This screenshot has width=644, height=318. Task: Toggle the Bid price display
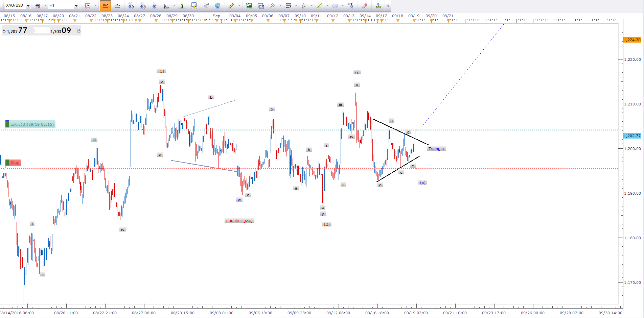click(106, 5)
